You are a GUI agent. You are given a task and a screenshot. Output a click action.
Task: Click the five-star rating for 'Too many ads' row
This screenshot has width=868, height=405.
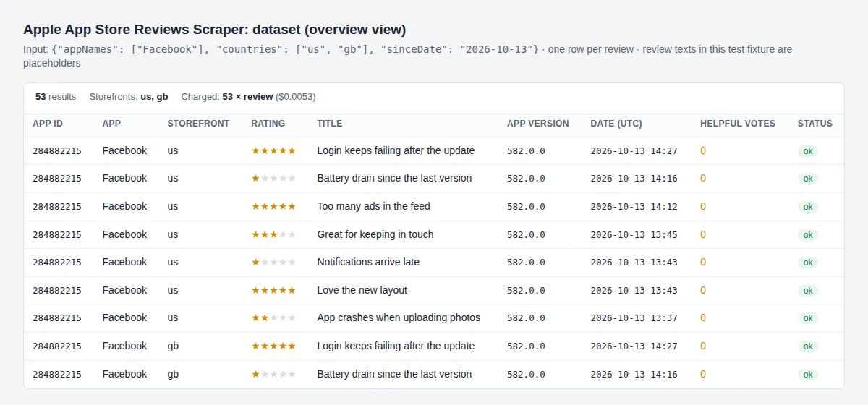[x=273, y=206]
